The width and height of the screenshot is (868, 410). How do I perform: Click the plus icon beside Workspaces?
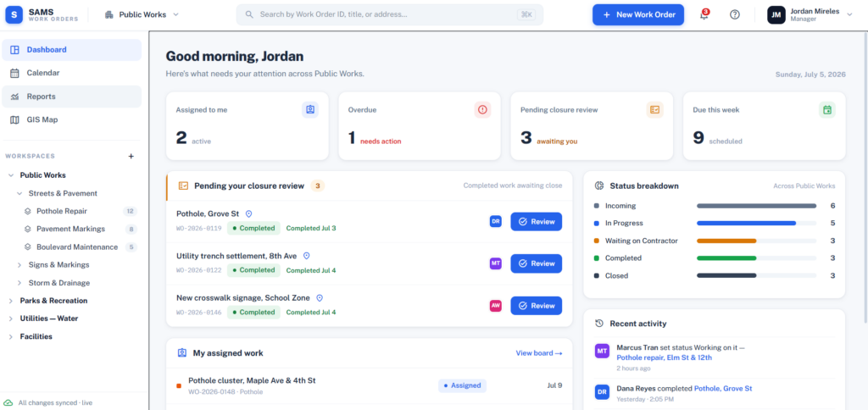[x=131, y=156]
